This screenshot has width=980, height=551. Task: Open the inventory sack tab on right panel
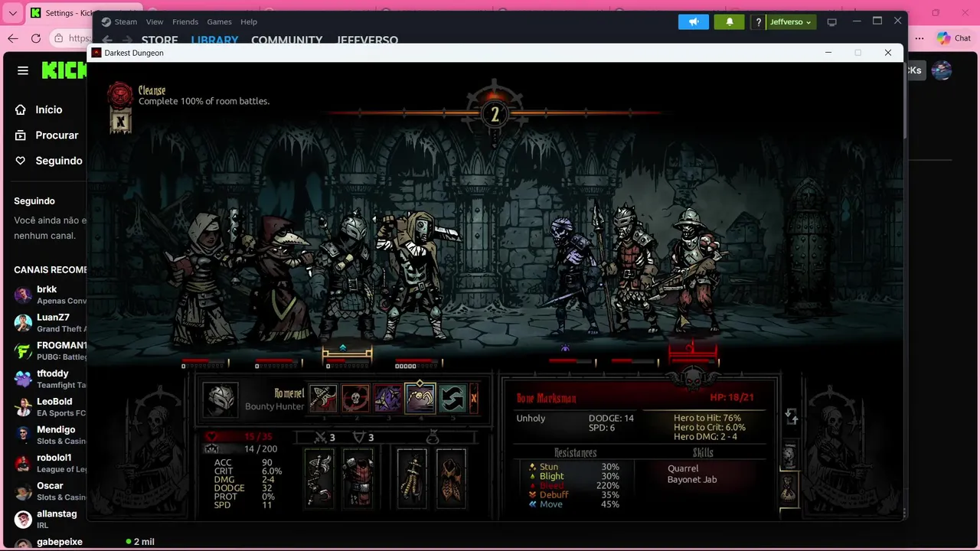point(789,488)
